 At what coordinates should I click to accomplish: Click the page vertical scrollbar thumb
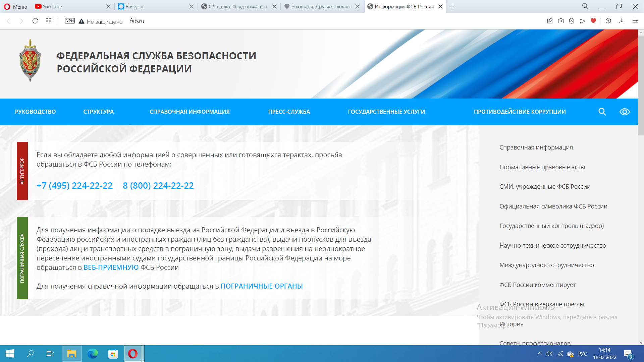(x=641, y=85)
